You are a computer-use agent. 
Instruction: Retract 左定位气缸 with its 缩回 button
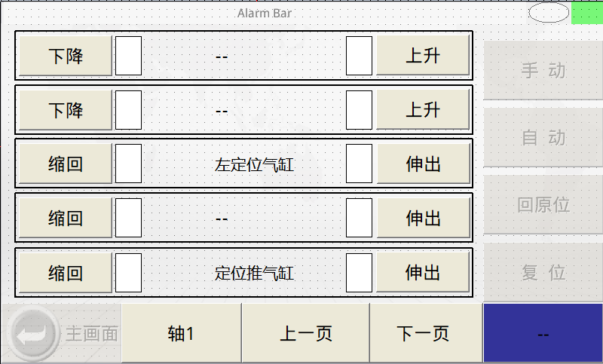coord(66,164)
